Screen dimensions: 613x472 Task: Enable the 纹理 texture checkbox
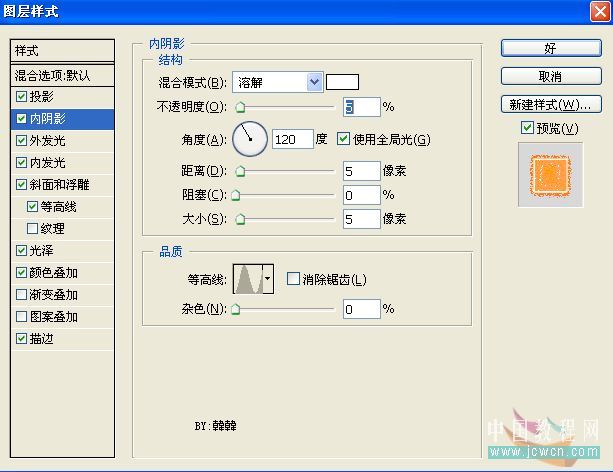tap(32, 228)
